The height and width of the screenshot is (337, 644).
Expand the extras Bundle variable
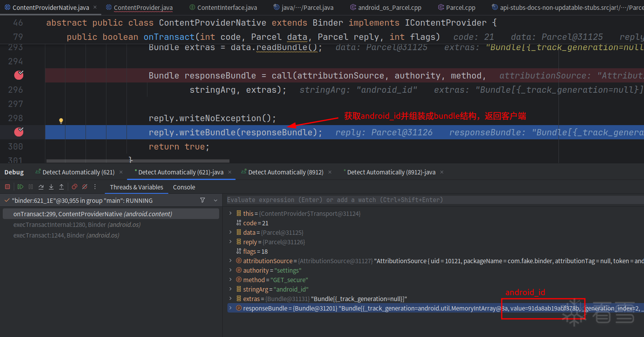click(x=231, y=299)
